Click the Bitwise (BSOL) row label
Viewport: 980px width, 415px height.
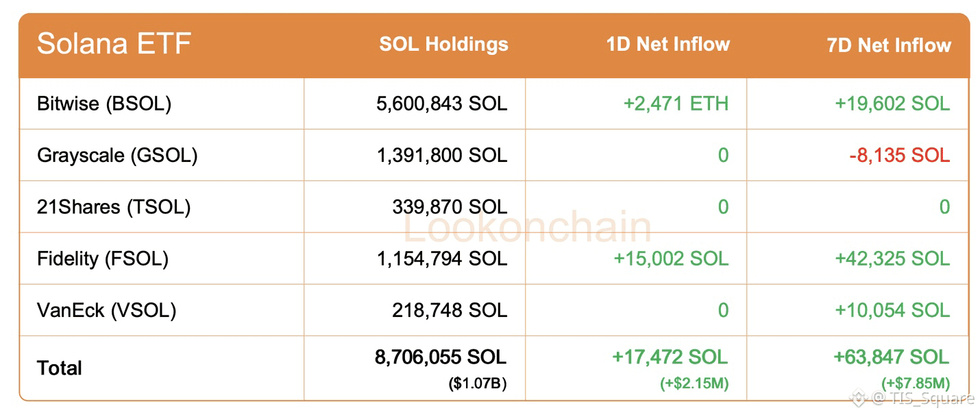point(104,104)
